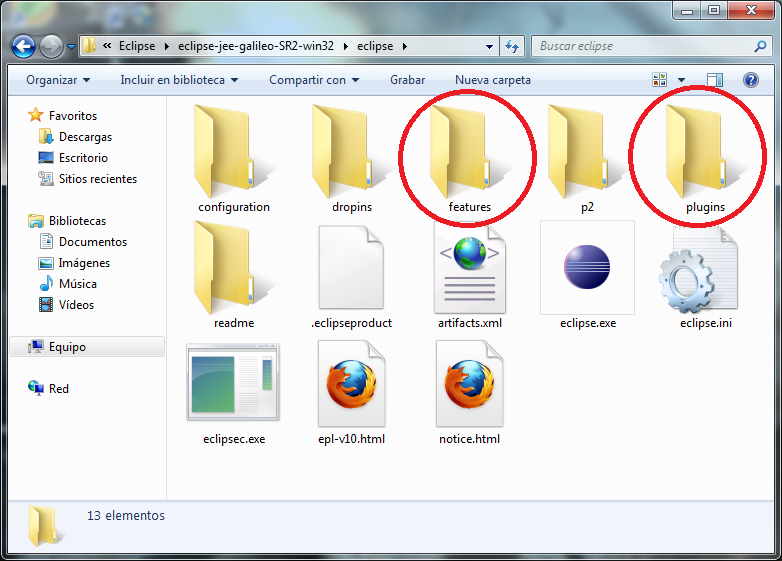Click the Grabar button

tap(407, 80)
